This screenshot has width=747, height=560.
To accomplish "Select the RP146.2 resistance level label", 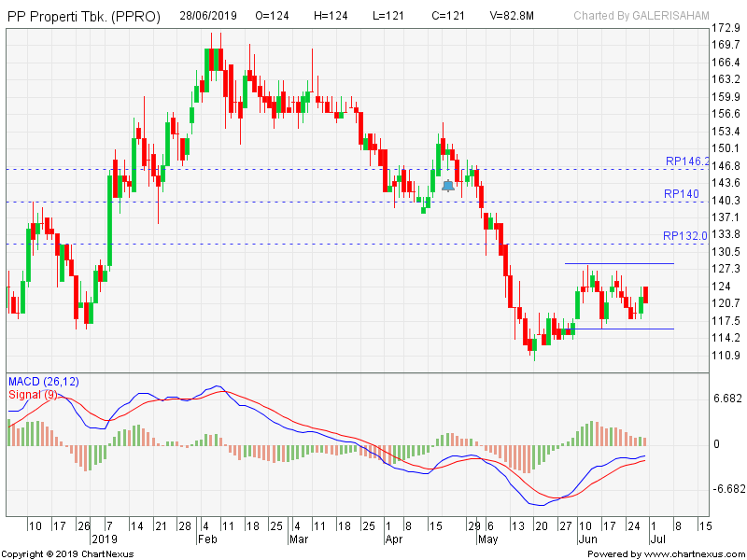I will click(x=687, y=161).
